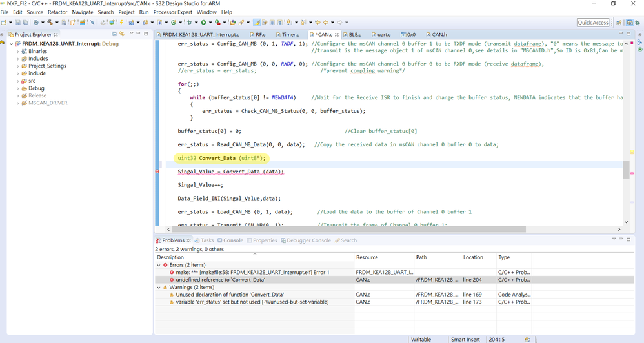Open Problems view menu dropdown arrow
Viewport: 644px width, 343px height.
tap(614, 239)
